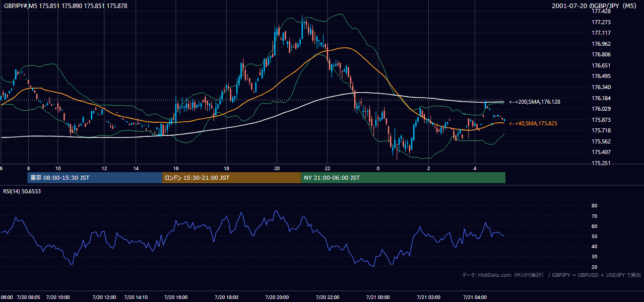
Task: Click price axis value 175.718
Action: tap(602, 130)
